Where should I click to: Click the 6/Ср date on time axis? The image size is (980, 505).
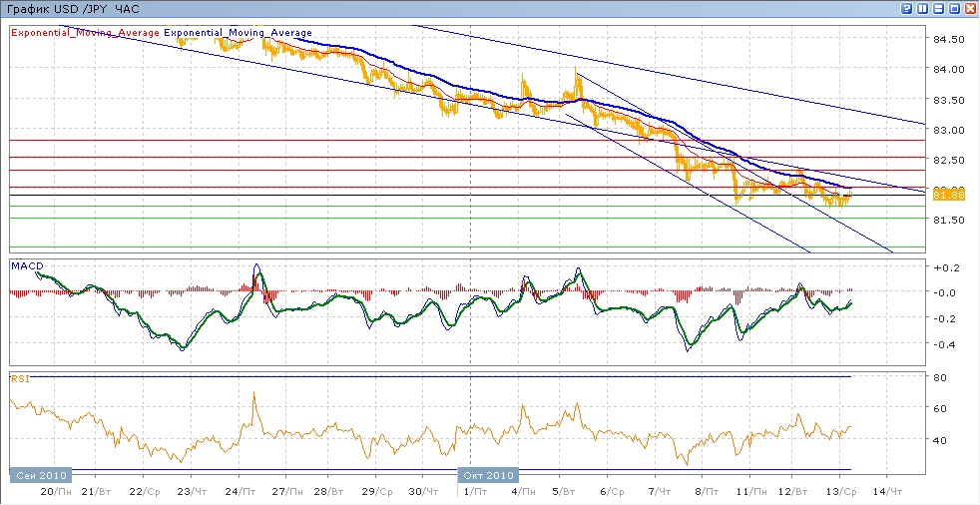pyautogui.click(x=611, y=491)
